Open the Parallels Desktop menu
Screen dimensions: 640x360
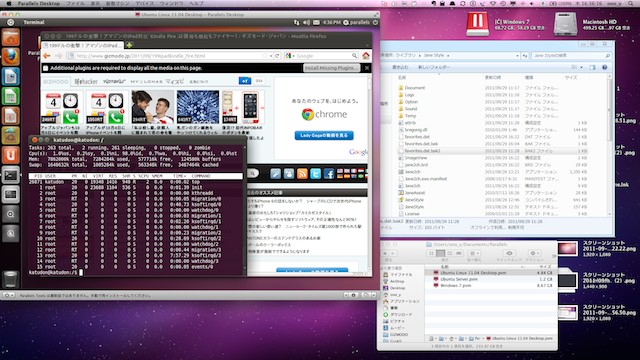pyautogui.click(x=39, y=3)
